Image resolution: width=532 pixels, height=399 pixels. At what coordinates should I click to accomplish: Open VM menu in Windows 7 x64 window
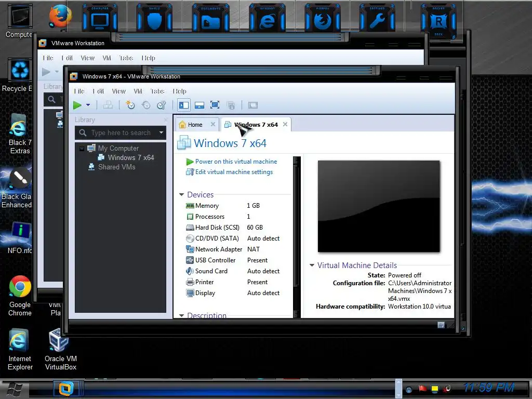click(x=138, y=91)
